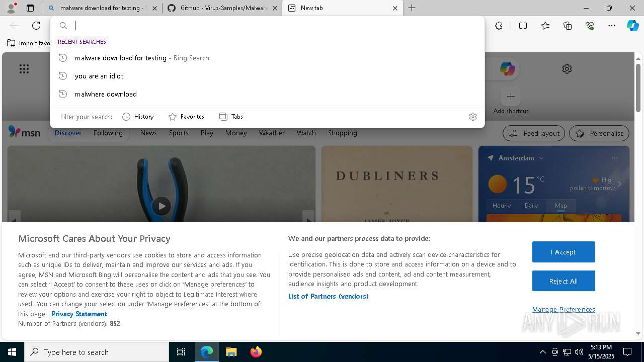Image resolution: width=644 pixels, height=362 pixels.
Task: Click the Extensions puzzle icon
Action: click(x=499, y=26)
